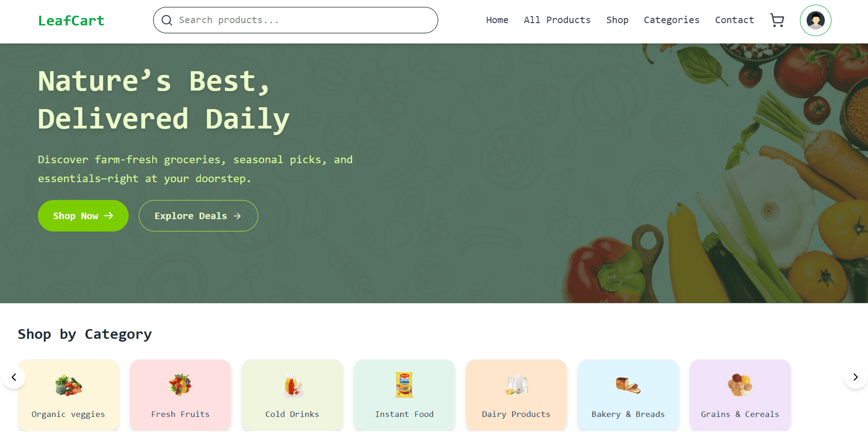868x447 pixels.
Task: Click the LeafCart logo
Action: (x=71, y=20)
